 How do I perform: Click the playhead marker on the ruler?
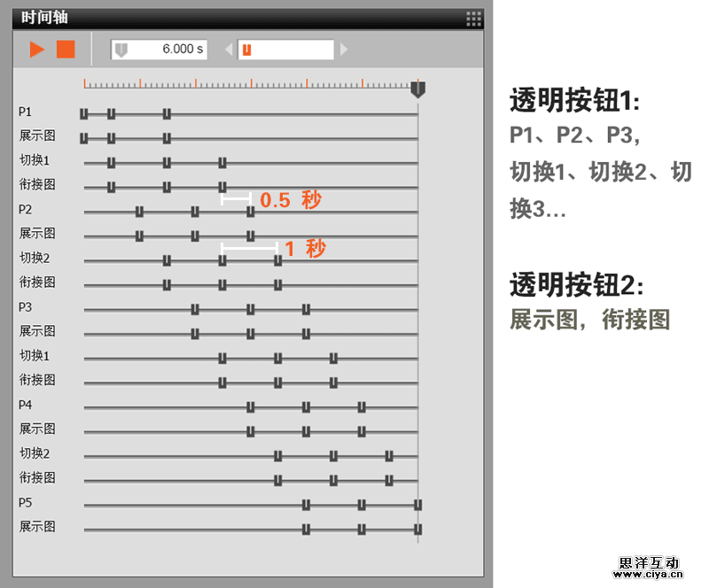[417, 89]
